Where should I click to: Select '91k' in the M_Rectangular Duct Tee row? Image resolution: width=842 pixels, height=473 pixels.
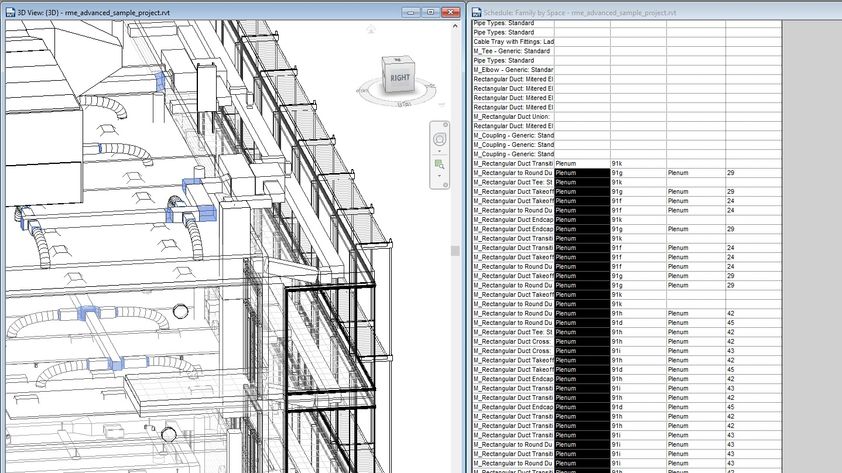coord(638,182)
